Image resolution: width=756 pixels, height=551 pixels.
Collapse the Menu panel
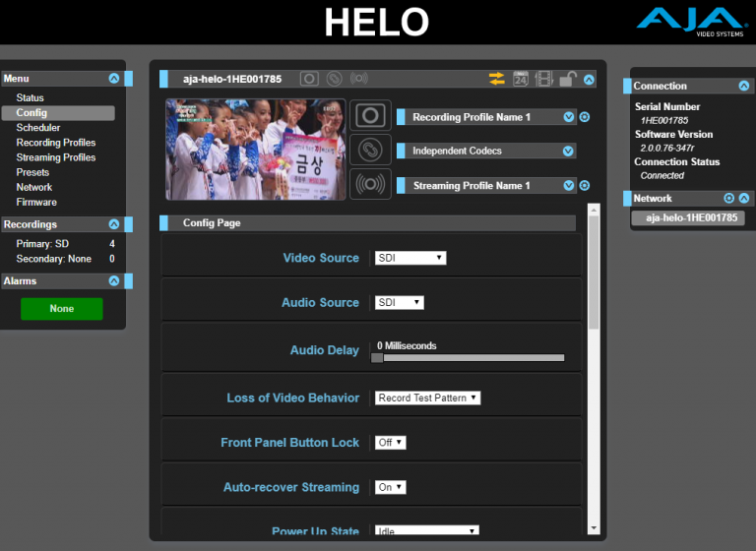point(114,78)
